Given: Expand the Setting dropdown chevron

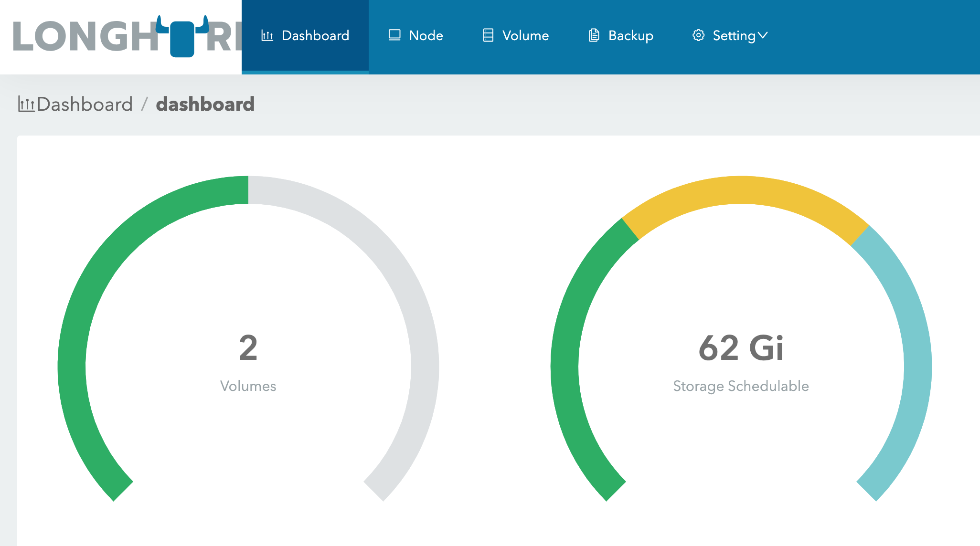Looking at the screenshot, I should (x=763, y=35).
